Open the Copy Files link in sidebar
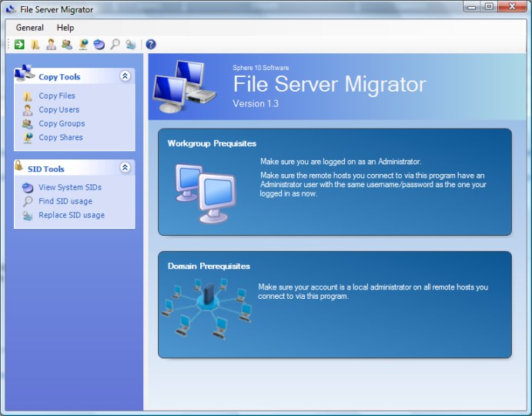The width and height of the screenshot is (532, 416). pos(57,96)
